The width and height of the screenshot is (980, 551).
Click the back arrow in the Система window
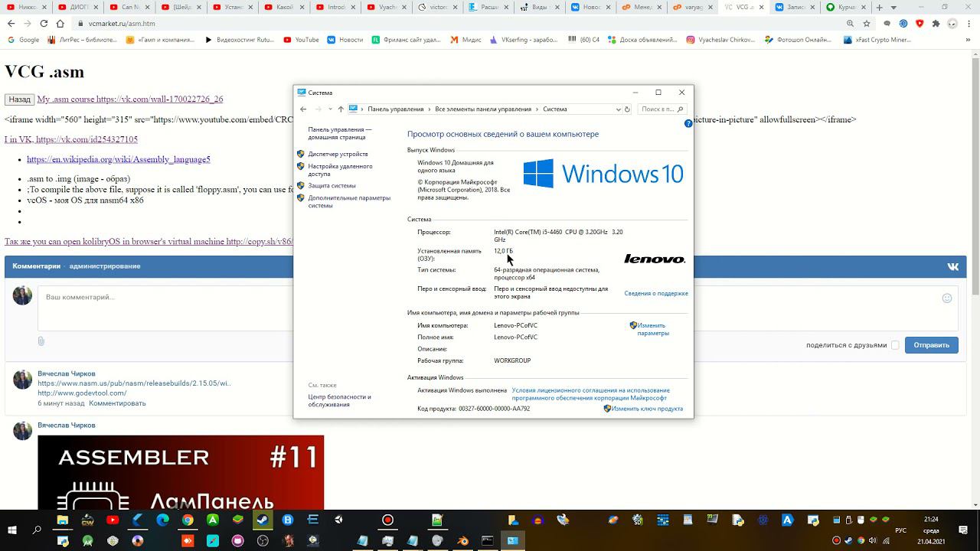pyautogui.click(x=303, y=109)
